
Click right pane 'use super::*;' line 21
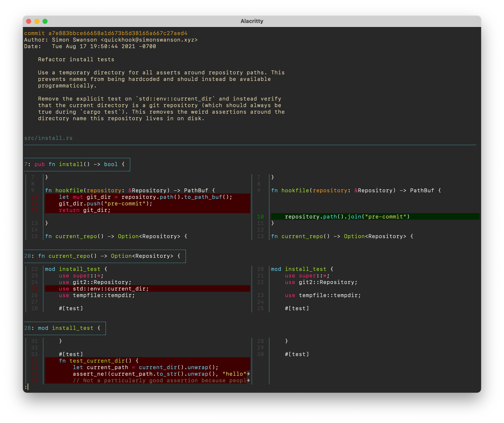click(307, 276)
